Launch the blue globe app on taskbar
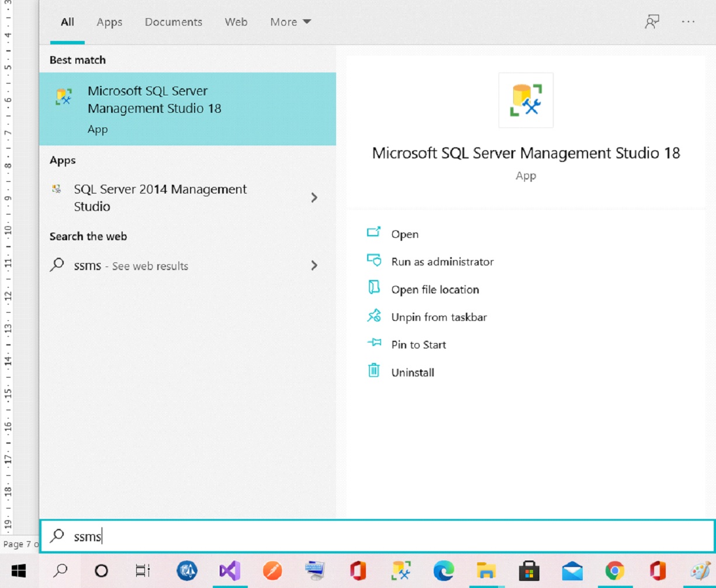This screenshot has height=588, width=716. tap(188, 570)
